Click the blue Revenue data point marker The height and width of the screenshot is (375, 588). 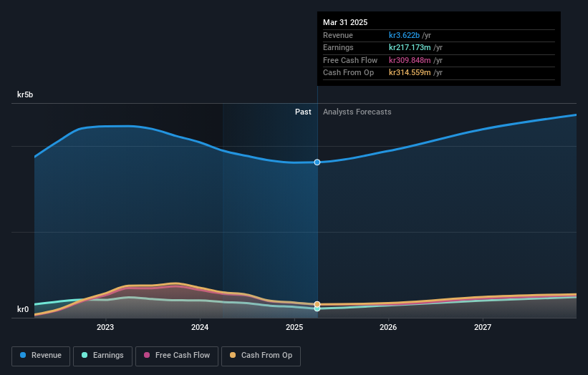(317, 162)
